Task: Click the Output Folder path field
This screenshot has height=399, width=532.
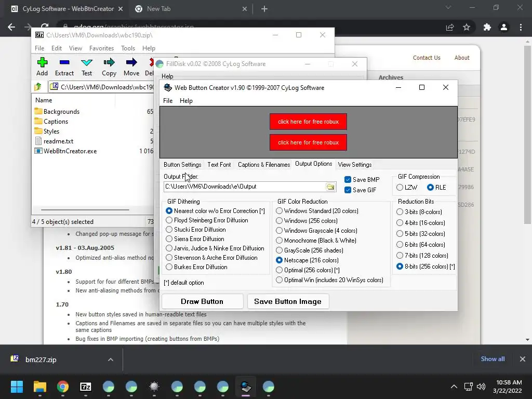Action: [x=244, y=187]
